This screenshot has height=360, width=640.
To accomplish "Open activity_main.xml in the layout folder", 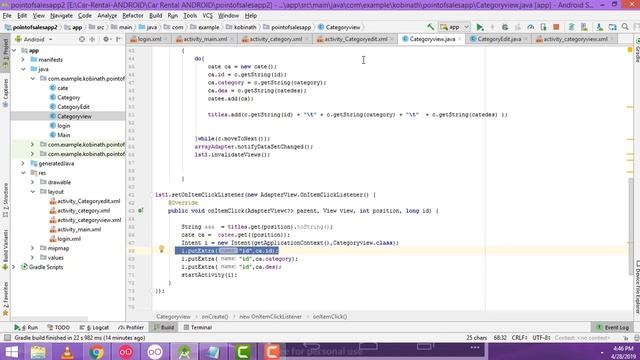I will pyautogui.click(x=79, y=229).
